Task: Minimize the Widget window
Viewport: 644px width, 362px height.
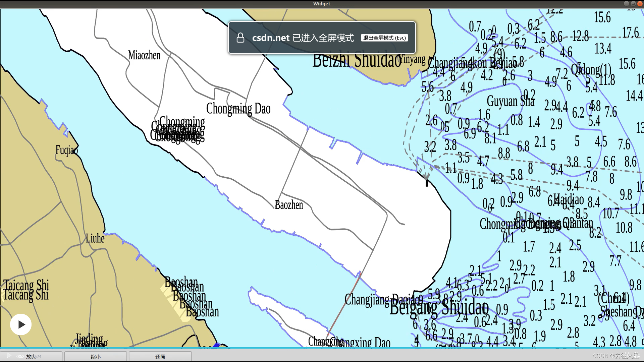Action: point(626,4)
